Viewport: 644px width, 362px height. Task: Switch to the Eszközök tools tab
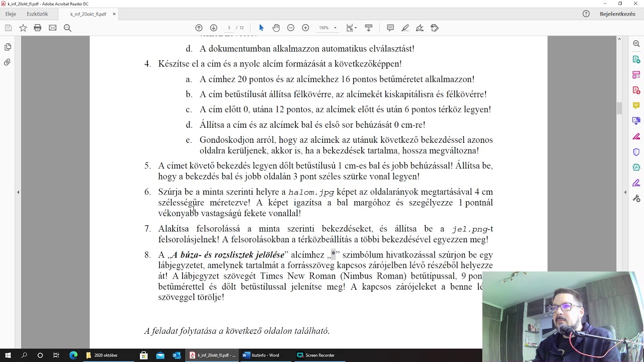[37, 14]
